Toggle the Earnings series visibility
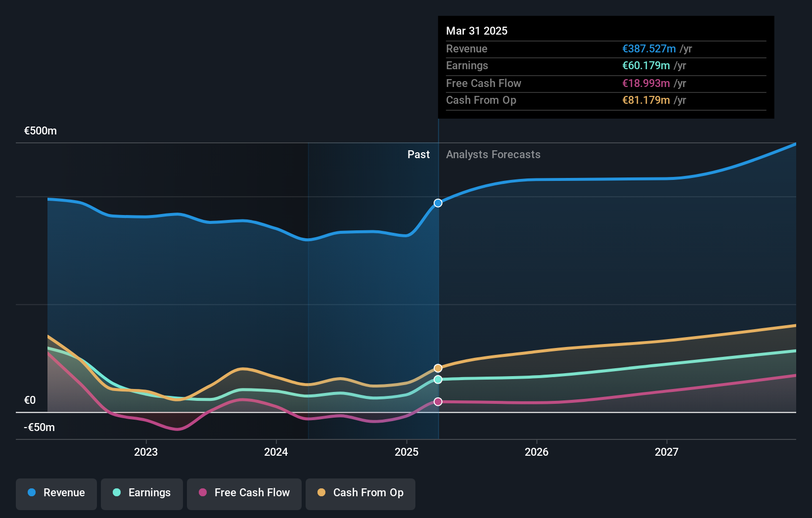The image size is (812, 518). (142, 493)
